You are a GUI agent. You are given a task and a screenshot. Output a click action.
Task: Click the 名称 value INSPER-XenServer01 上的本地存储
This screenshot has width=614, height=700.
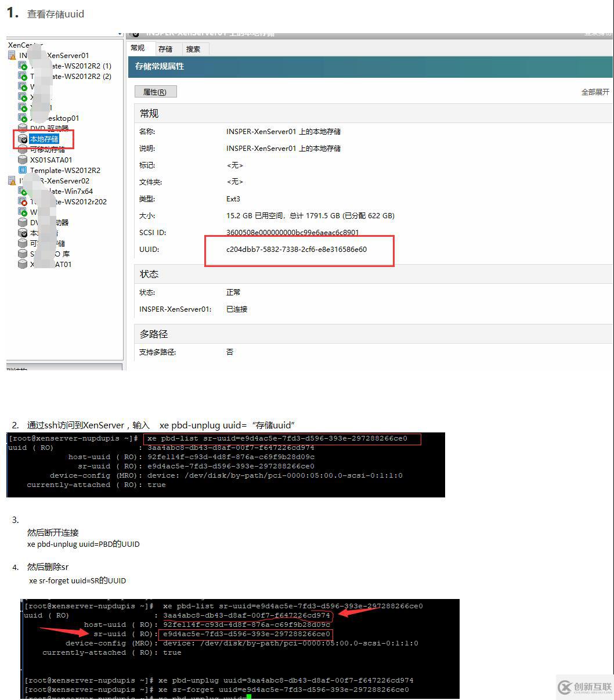tap(283, 132)
